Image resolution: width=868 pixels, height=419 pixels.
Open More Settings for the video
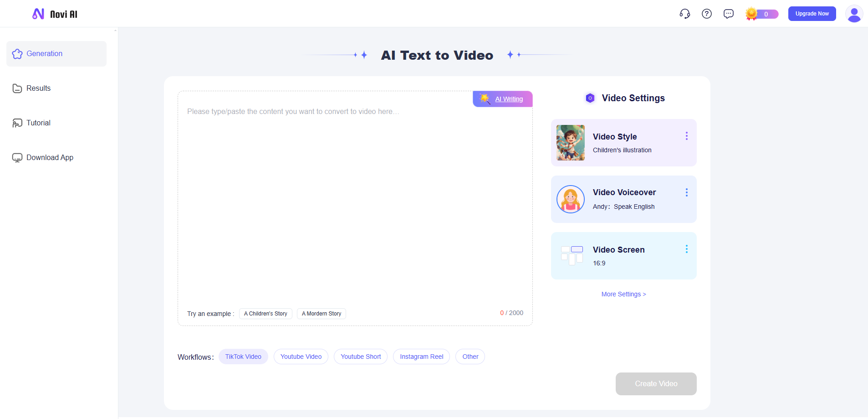pyautogui.click(x=623, y=294)
